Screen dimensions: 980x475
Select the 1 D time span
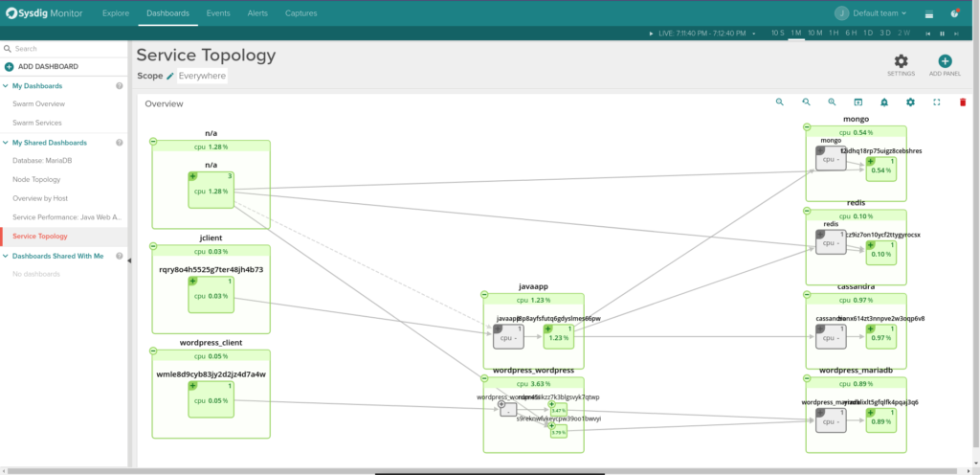(868, 33)
